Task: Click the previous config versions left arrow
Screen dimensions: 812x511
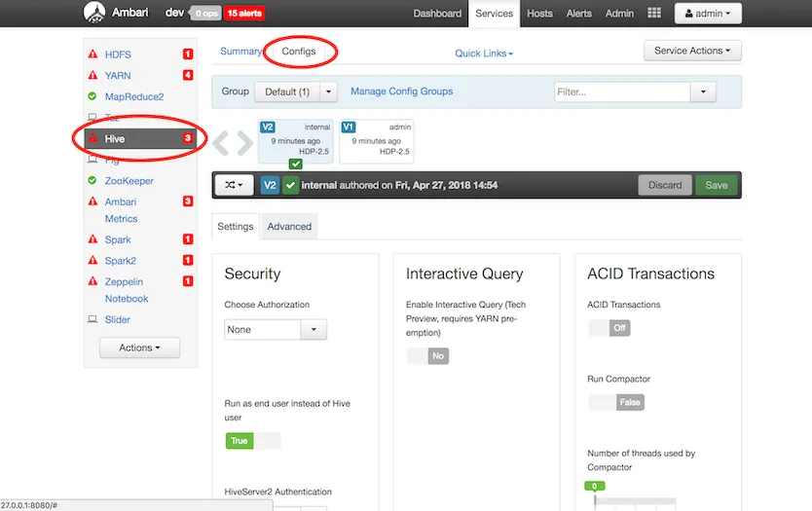Action: tap(221, 143)
